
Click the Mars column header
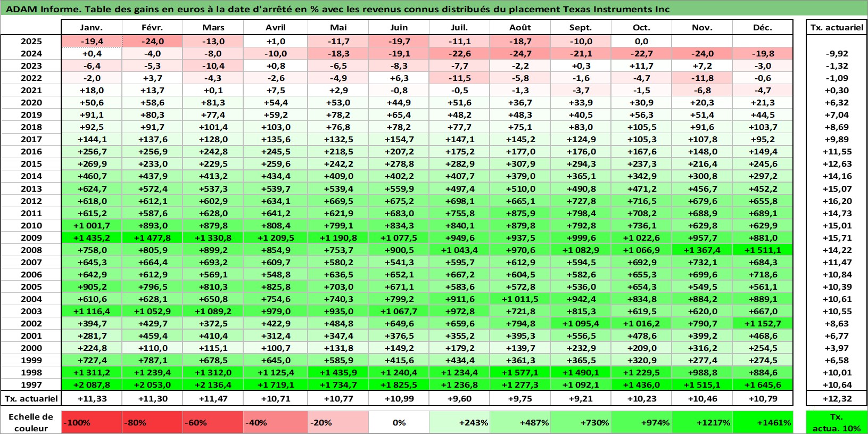(213, 28)
